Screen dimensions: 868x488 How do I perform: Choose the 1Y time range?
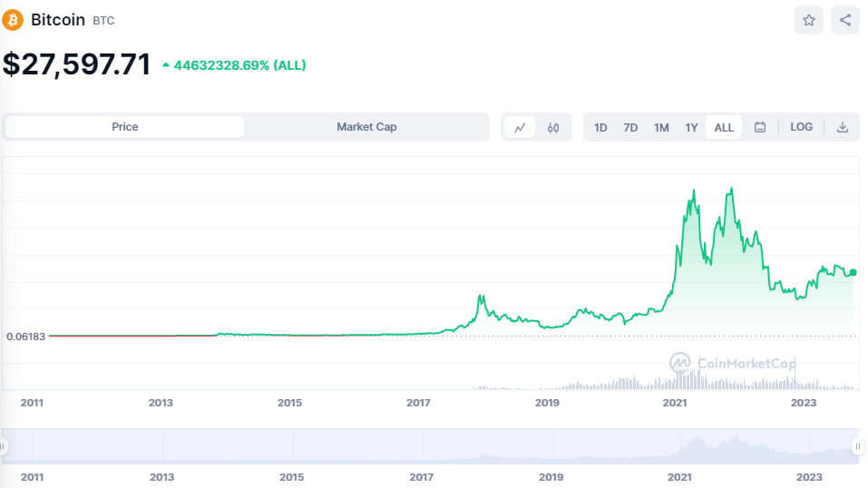point(691,127)
